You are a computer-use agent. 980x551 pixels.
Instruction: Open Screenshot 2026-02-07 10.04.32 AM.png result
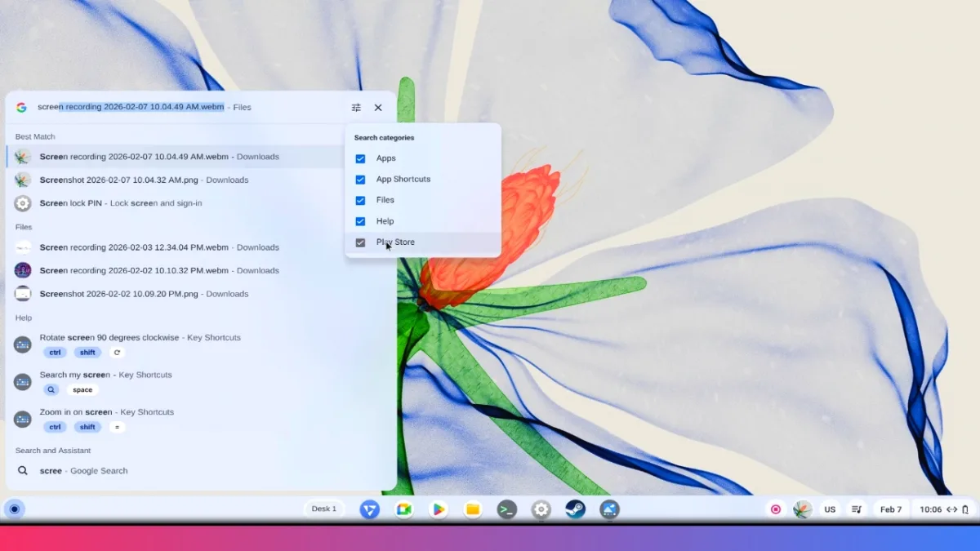click(144, 180)
